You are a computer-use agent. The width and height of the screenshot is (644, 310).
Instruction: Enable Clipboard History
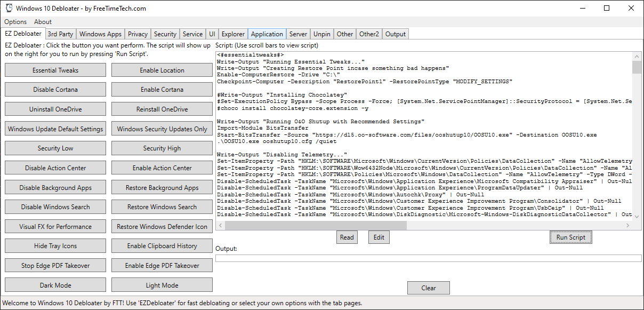(x=162, y=245)
